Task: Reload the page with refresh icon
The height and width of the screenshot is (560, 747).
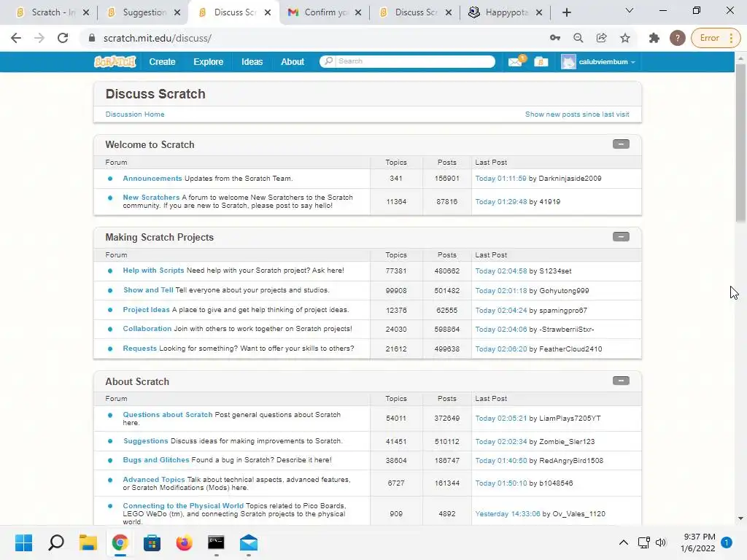Action: click(63, 38)
